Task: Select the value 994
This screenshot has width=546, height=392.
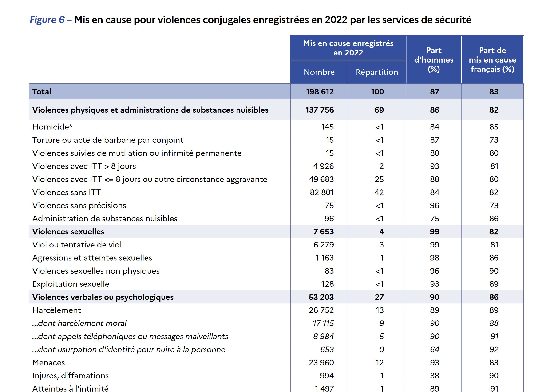Action: pos(327,376)
